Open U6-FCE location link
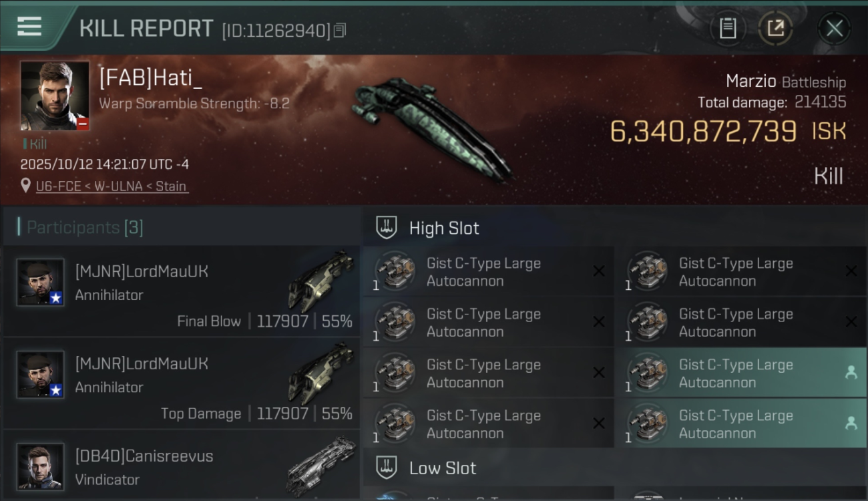The height and width of the screenshot is (501, 868). tap(112, 186)
